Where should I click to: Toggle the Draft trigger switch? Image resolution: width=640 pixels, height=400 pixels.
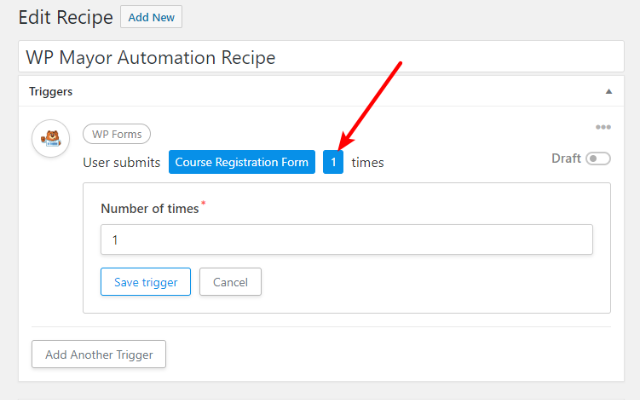point(598,158)
